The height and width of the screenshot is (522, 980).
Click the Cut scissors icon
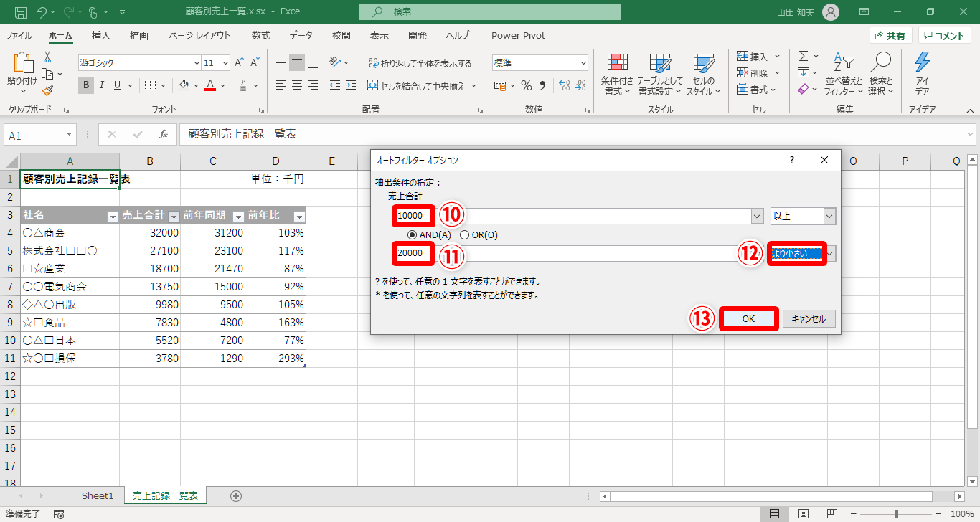tap(47, 57)
